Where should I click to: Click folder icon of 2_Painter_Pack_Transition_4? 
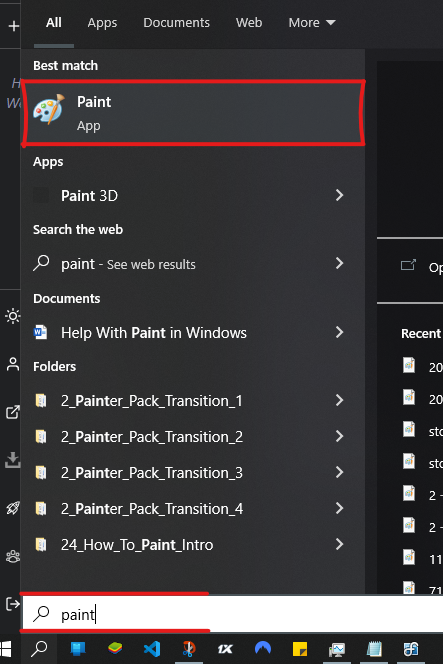tap(41, 509)
